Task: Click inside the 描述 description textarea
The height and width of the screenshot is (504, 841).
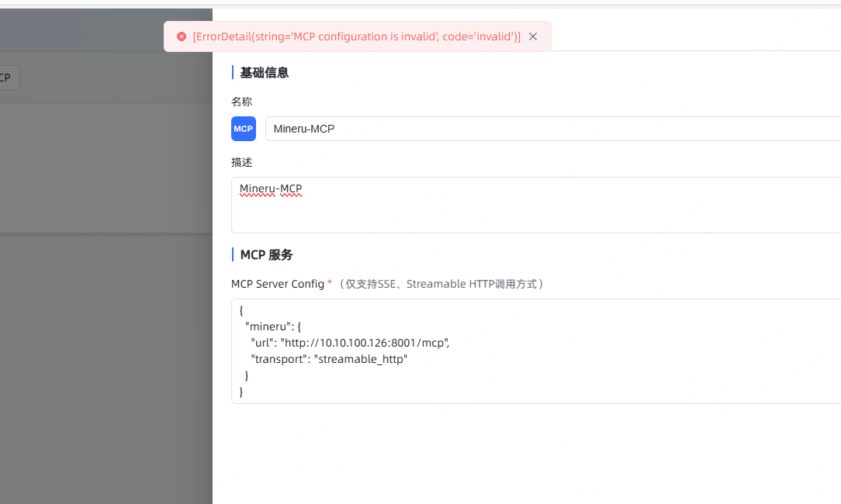Action: click(x=543, y=213)
